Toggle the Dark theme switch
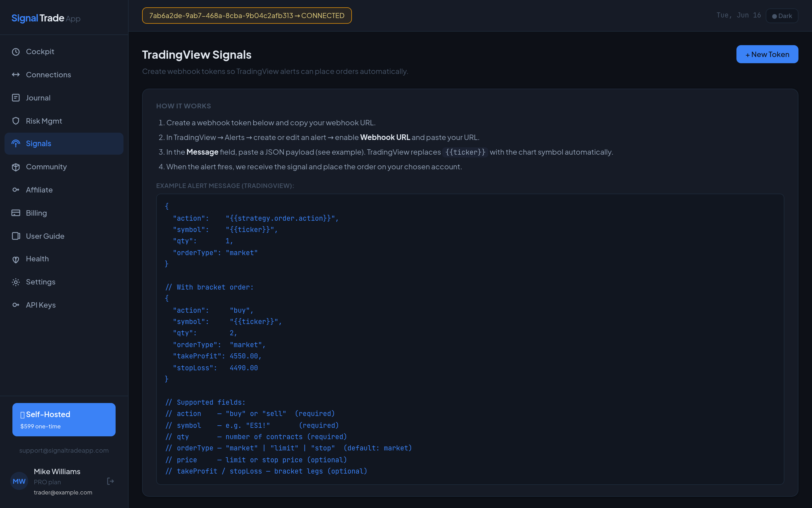The width and height of the screenshot is (812, 508). (x=782, y=16)
